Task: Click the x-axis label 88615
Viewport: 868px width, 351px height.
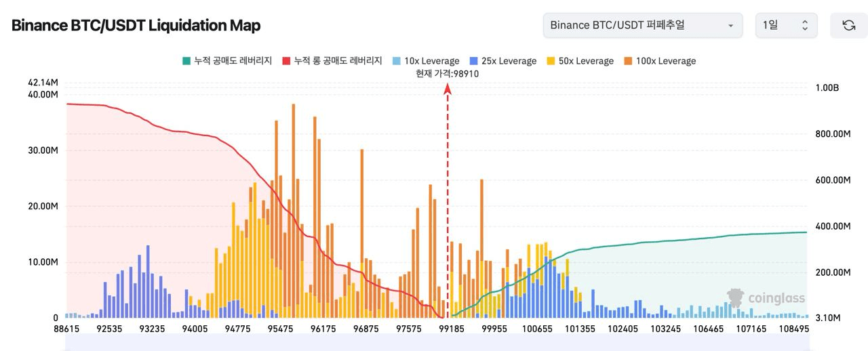Action: click(x=66, y=329)
